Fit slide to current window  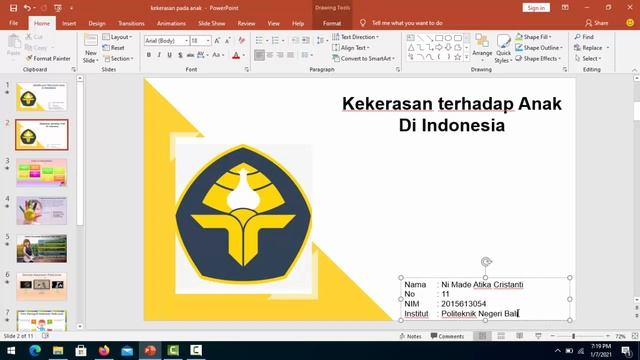tap(635, 336)
